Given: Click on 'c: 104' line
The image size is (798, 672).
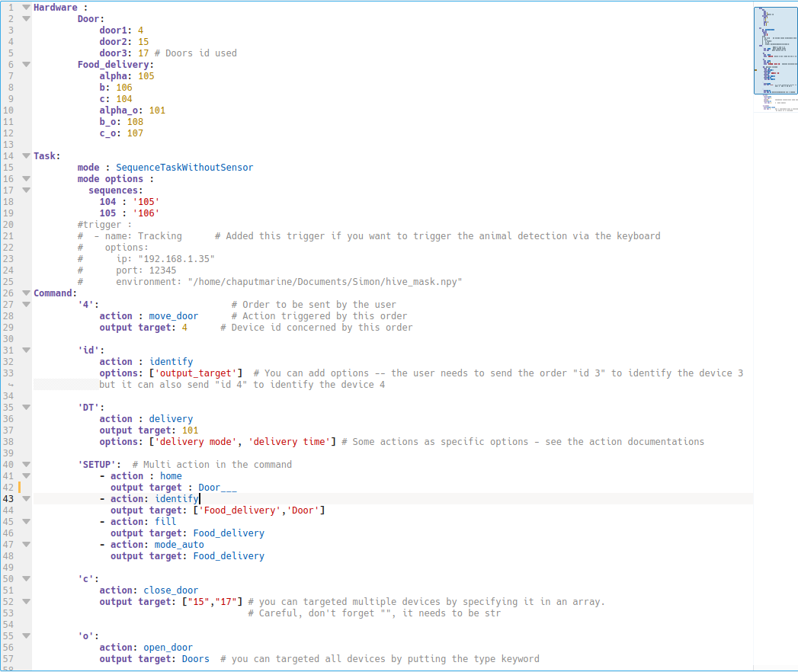Looking at the screenshot, I should pos(116,99).
